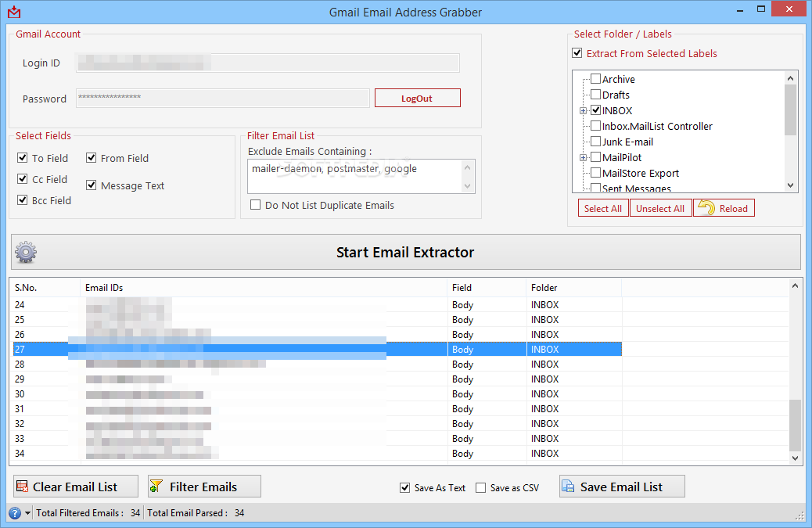Screen dimensions: 812x528
Task: Click the Unselect All button
Action: pyautogui.click(x=660, y=208)
